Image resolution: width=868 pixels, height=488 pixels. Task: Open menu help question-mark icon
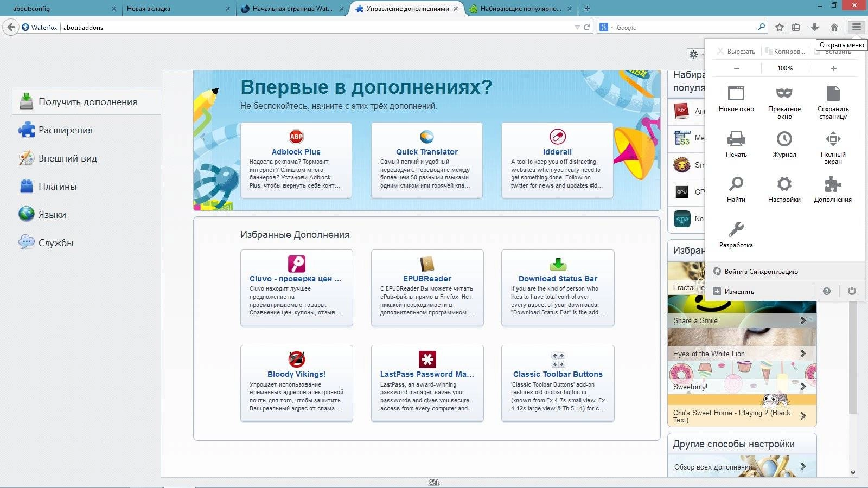coord(826,291)
